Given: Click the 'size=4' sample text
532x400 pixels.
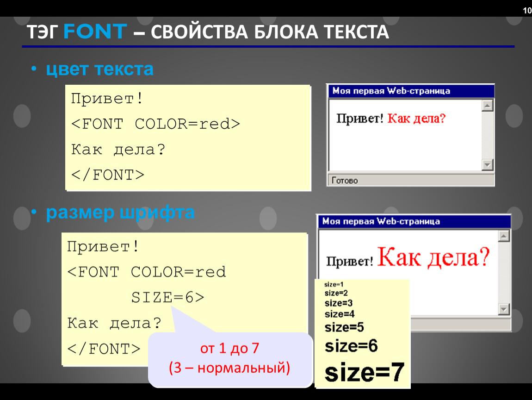Looking at the screenshot, I should (340, 314).
